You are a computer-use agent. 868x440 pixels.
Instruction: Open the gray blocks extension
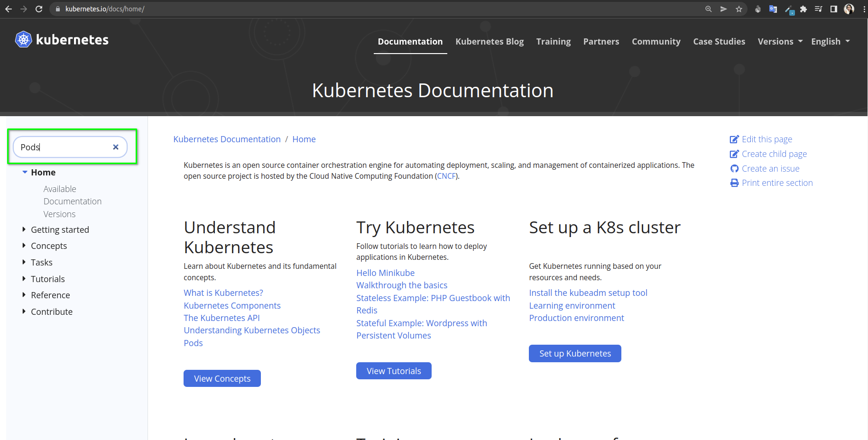(x=758, y=9)
